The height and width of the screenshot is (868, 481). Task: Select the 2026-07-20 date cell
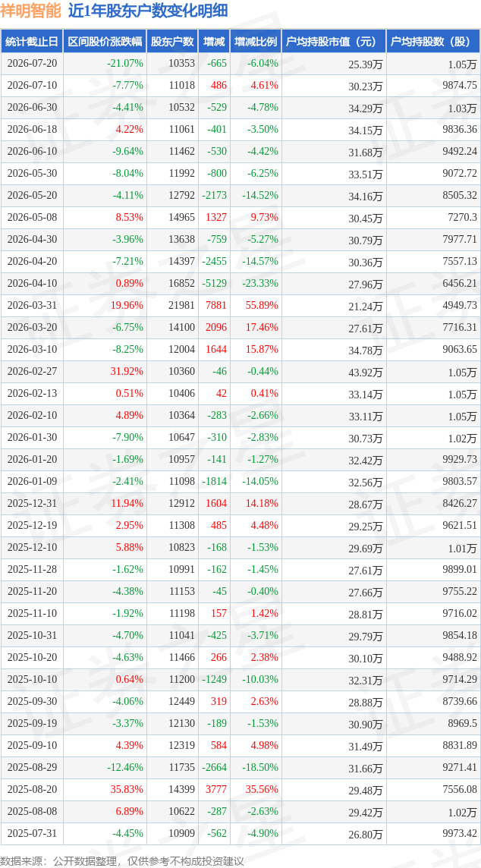32,64
